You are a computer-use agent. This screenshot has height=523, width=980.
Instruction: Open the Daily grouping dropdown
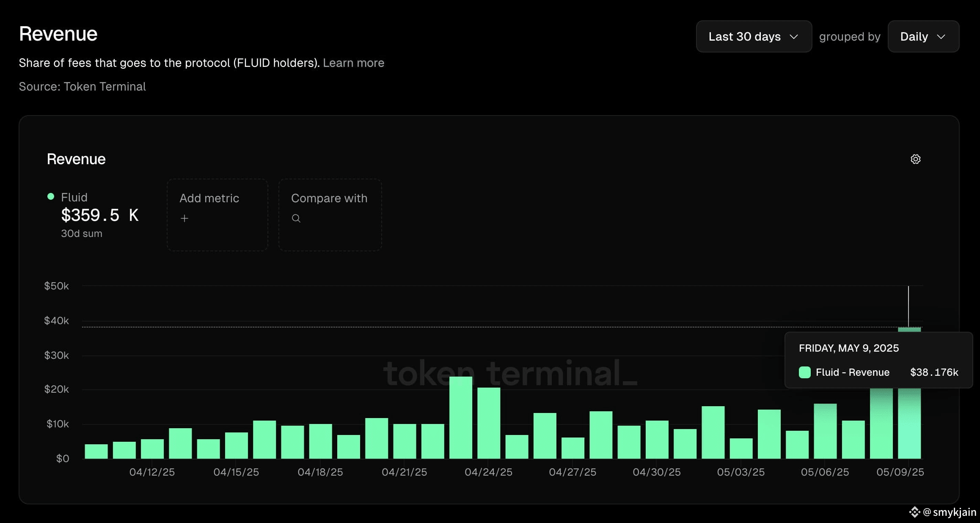[923, 36]
